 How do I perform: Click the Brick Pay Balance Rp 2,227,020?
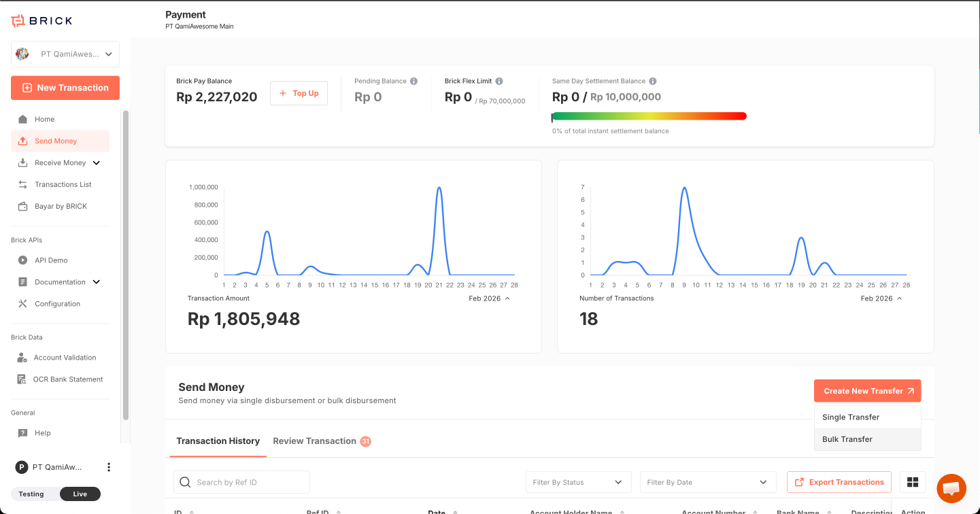pos(216,97)
